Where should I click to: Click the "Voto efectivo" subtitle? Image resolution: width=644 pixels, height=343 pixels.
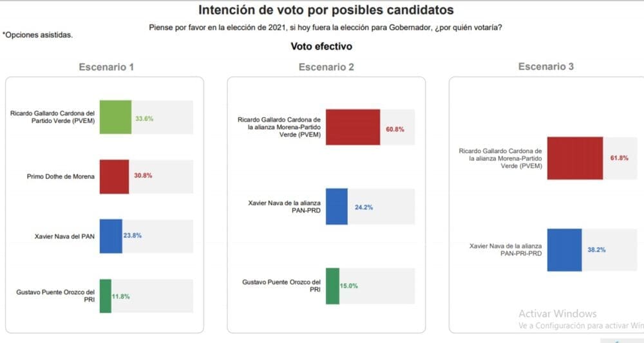[321, 46]
